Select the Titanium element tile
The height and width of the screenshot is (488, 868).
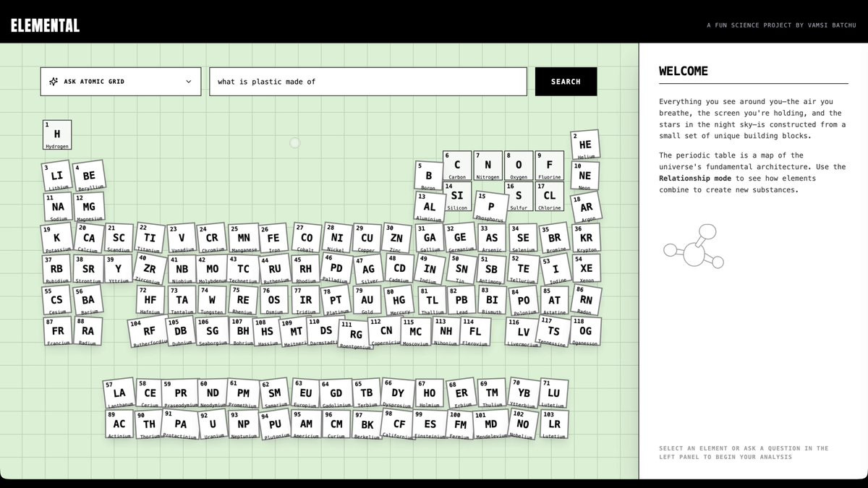149,238
